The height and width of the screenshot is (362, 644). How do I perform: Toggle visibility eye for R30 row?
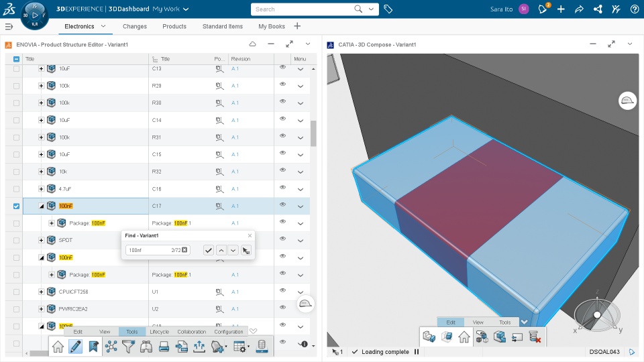coord(282,101)
